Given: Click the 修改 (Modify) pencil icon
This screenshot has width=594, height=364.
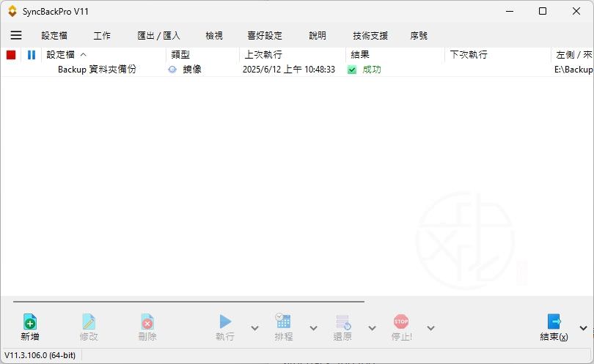Looking at the screenshot, I should [89, 322].
